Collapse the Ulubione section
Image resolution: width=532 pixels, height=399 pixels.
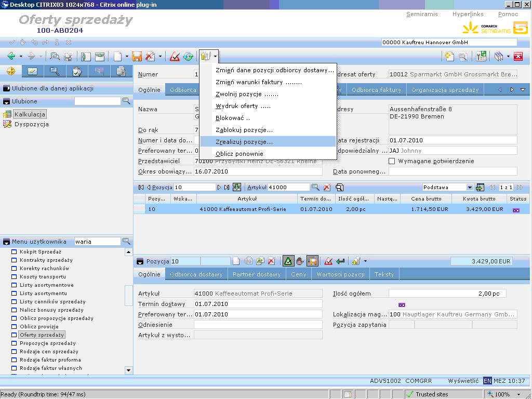tap(6, 101)
